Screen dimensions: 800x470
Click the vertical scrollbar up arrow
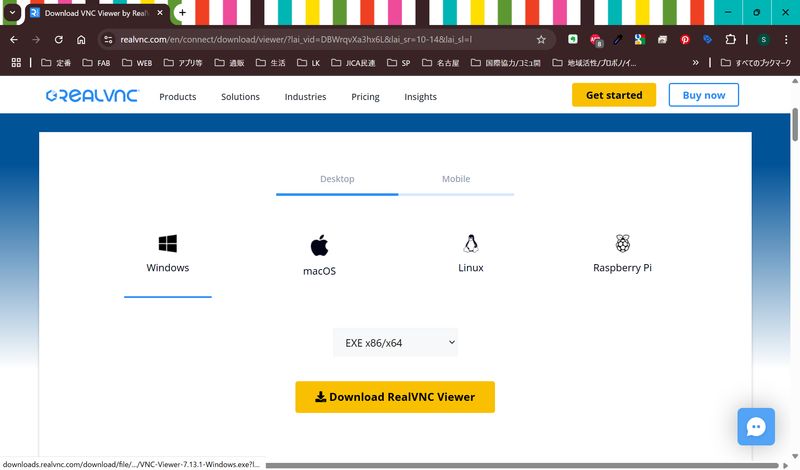pyautogui.click(x=795, y=81)
